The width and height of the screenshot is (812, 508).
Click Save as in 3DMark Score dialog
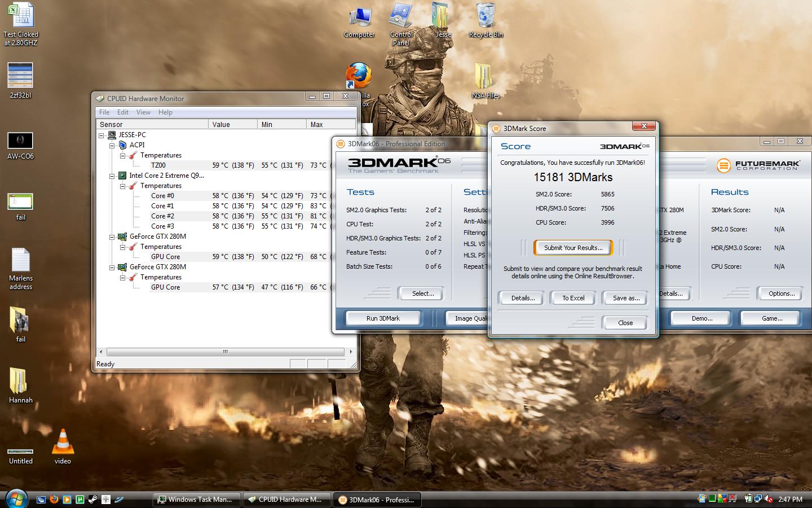pyautogui.click(x=625, y=298)
